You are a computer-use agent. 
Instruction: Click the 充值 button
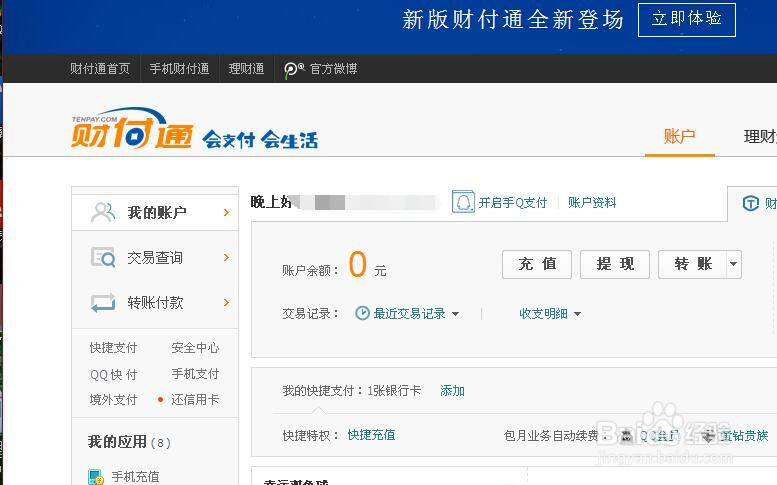537,264
